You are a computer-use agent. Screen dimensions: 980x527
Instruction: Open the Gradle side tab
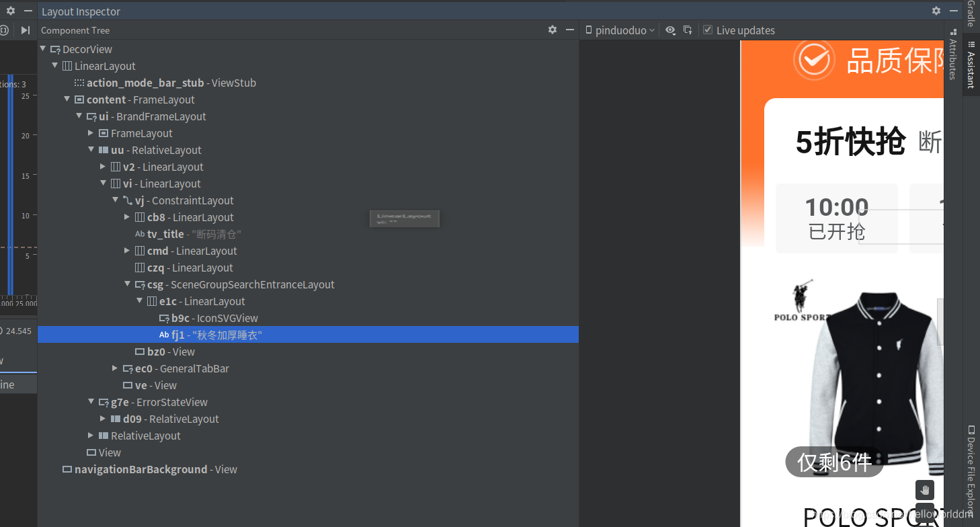click(x=971, y=14)
